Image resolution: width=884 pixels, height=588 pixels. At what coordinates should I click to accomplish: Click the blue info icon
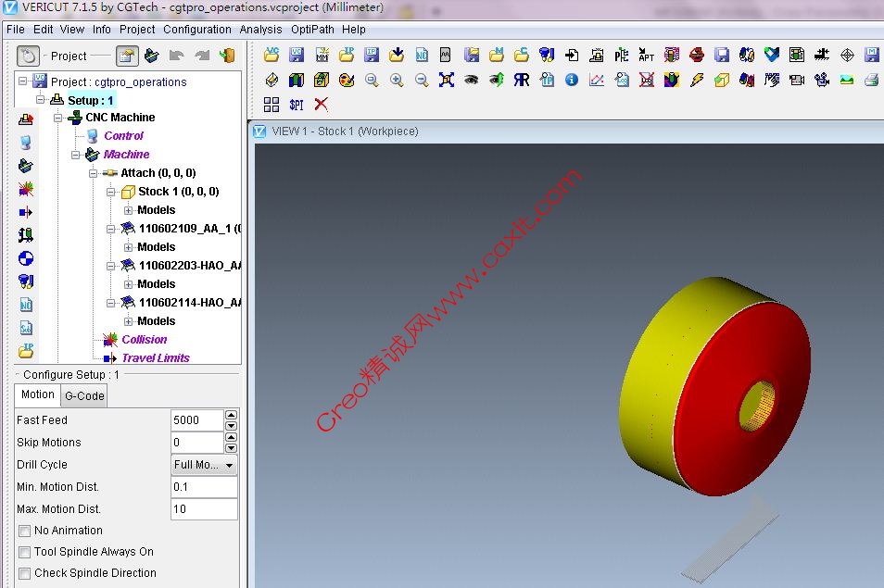pos(572,81)
